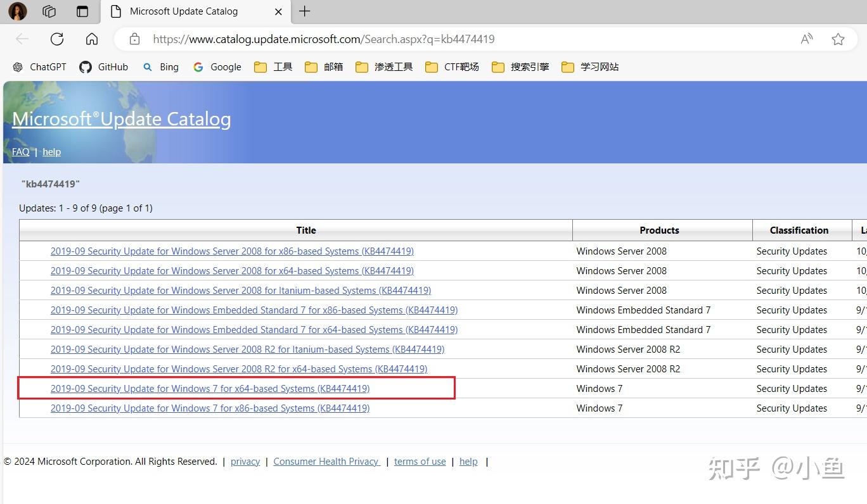Click the Back navigation arrow
This screenshot has width=867, height=504.
[x=22, y=39]
